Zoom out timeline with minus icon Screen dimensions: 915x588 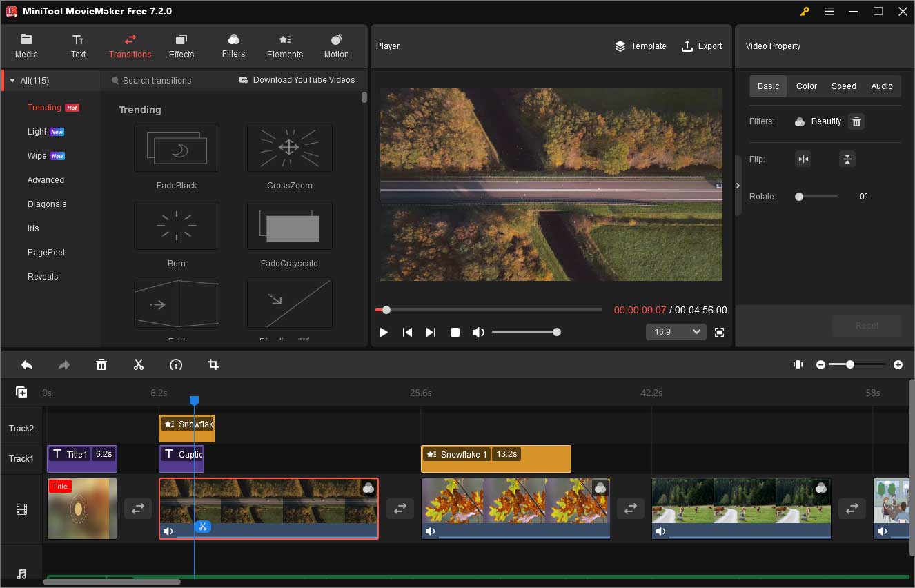(820, 364)
